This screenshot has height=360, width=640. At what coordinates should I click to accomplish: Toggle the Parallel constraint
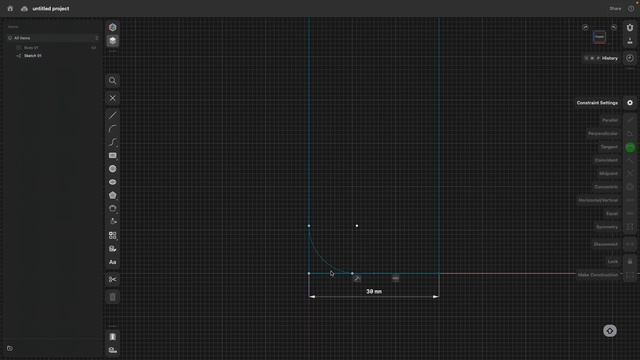coord(630,120)
